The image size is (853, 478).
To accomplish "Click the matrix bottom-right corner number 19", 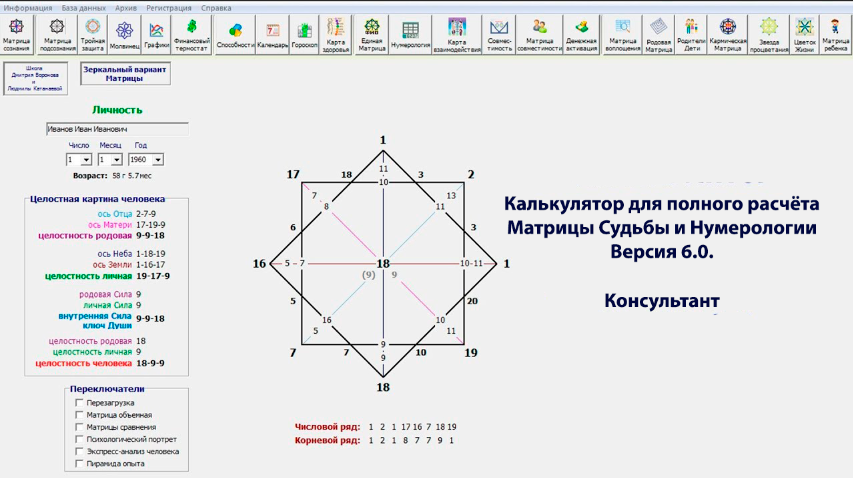I will point(471,353).
